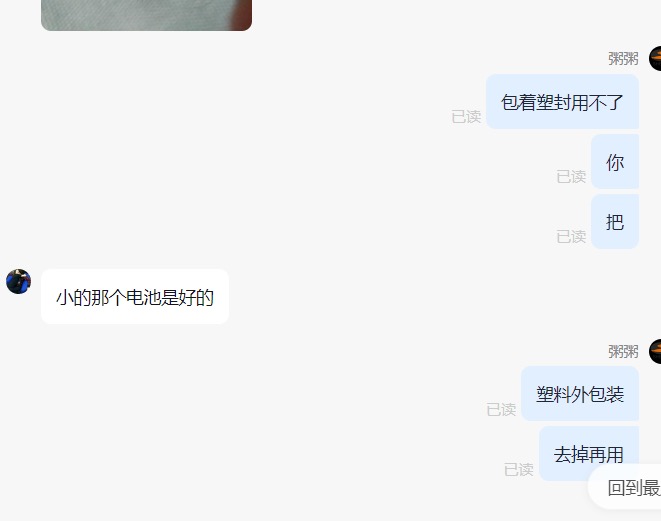This screenshot has height=521, width=661.
Task: Click 已读 status beside 你
Action: pos(571,177)
